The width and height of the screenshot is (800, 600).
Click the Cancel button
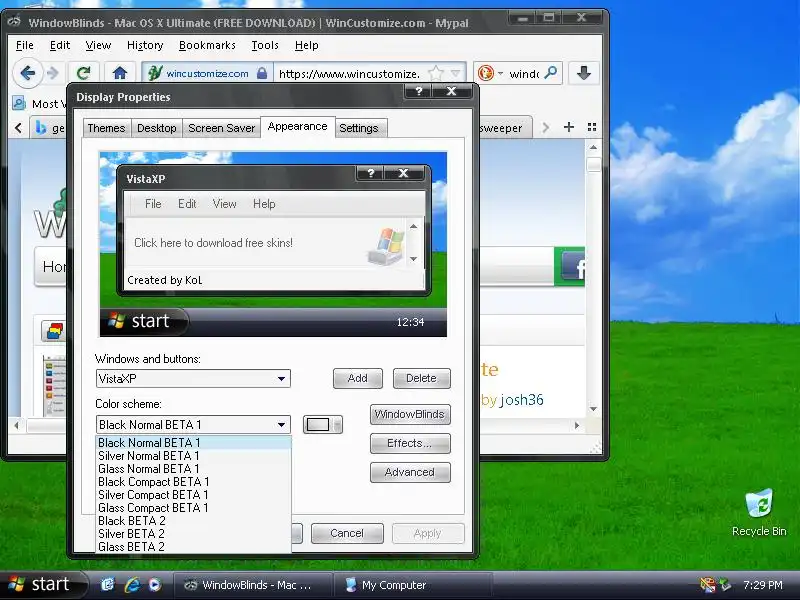point(347,534)
